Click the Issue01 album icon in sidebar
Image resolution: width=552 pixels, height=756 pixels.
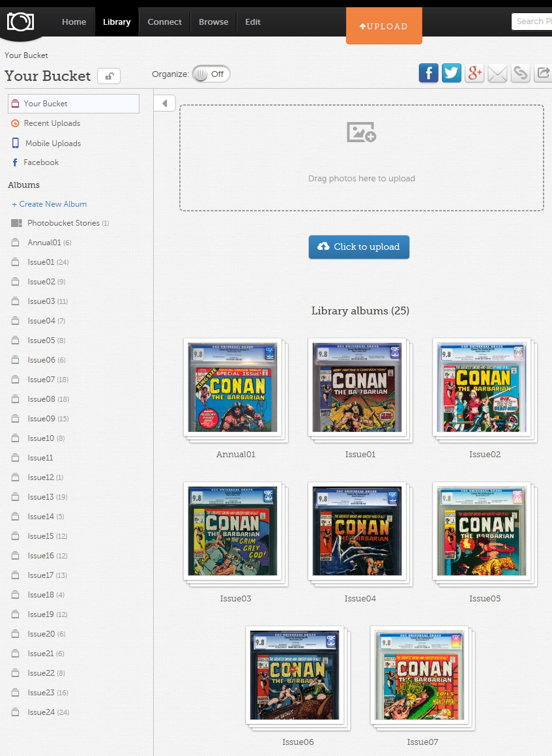pyautogui.click(x=16, y=262)
